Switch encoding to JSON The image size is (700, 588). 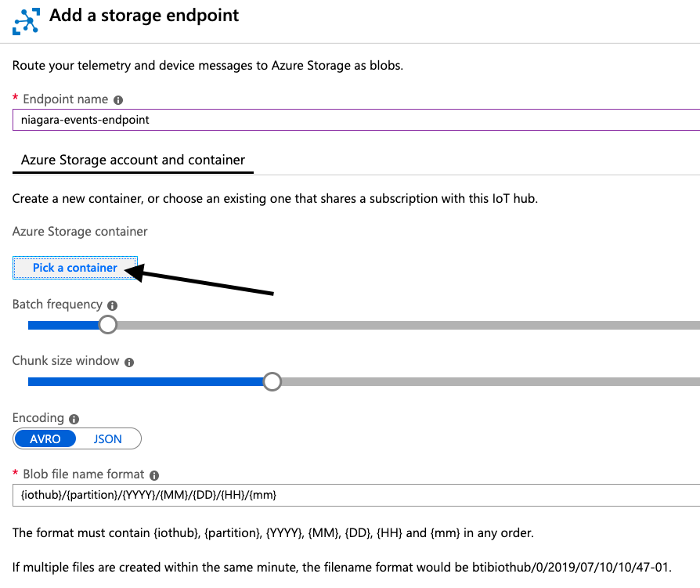pyautogui.click(x=108, y=438)
